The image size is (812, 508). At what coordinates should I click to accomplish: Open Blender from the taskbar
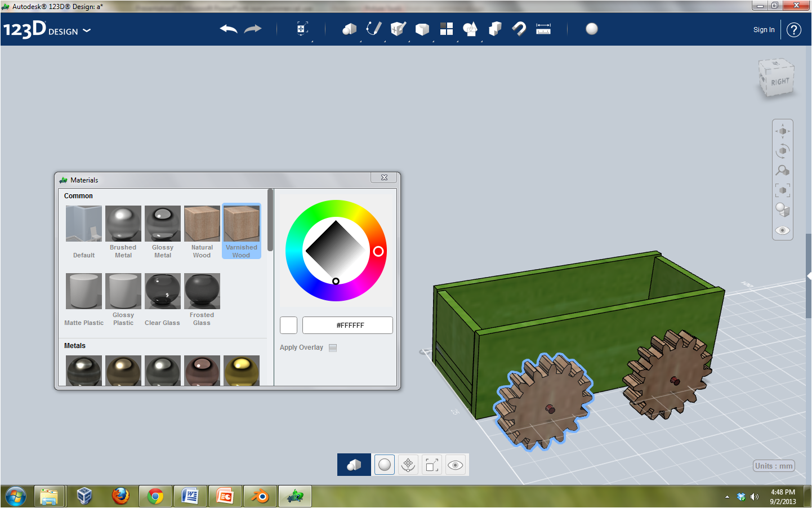(260, 496)
